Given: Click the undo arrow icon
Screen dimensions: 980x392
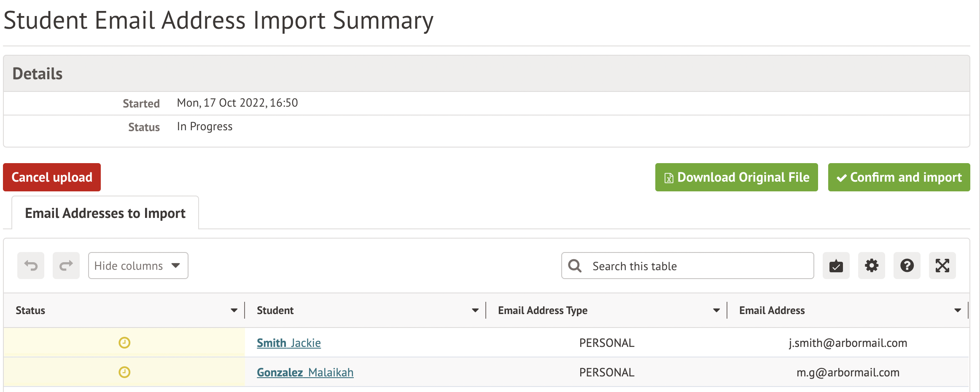Looking at the screenshot, I should pyautogui.click(x=31, y=266).
